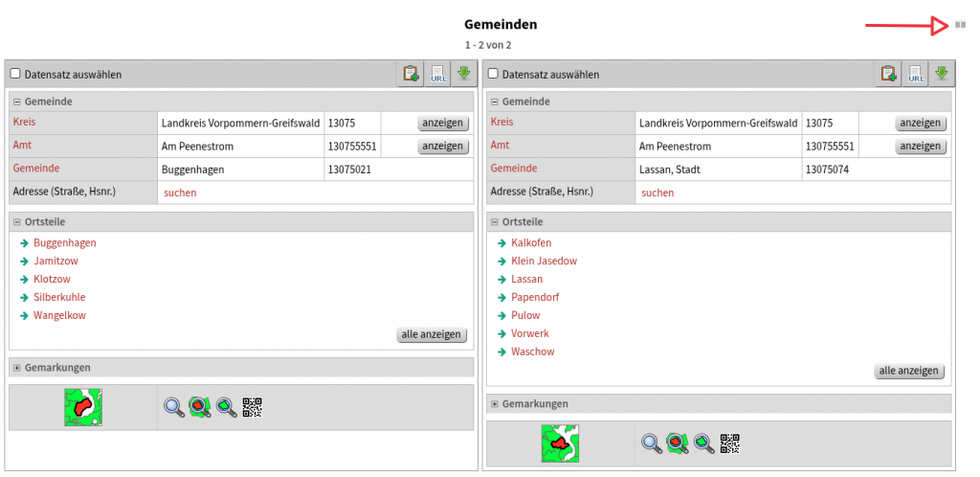Open the Jamitzow Ortsteil link
Screen dimensions: 980x477
(56, 261)
